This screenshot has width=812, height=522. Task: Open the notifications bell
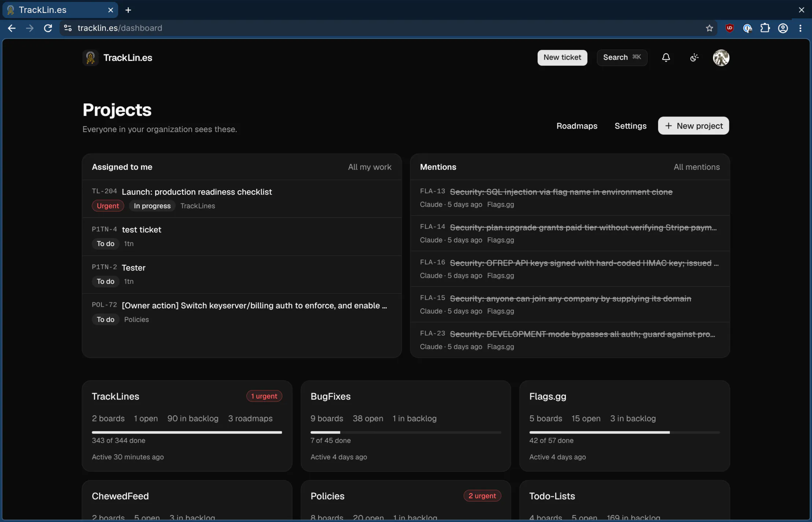(666, 58)
